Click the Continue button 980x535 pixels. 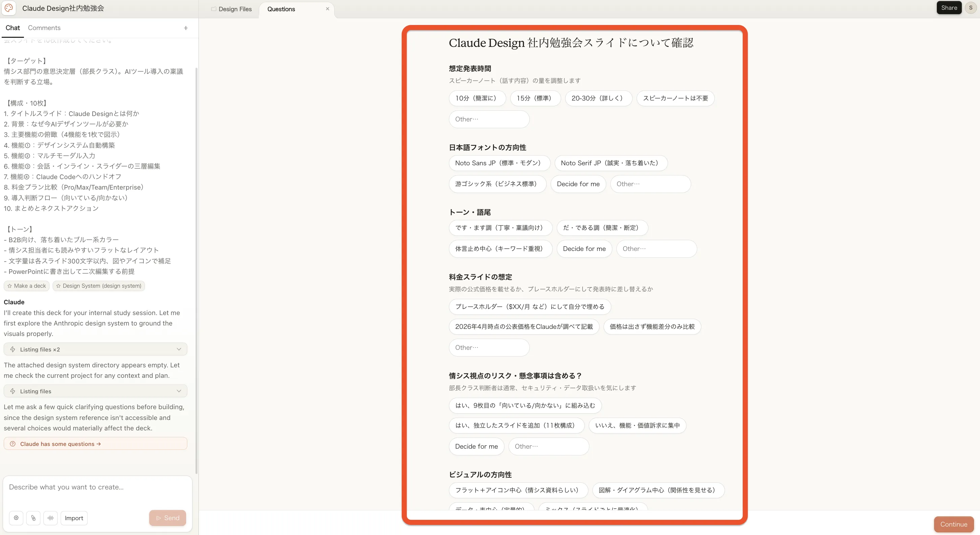pos(953,524)
